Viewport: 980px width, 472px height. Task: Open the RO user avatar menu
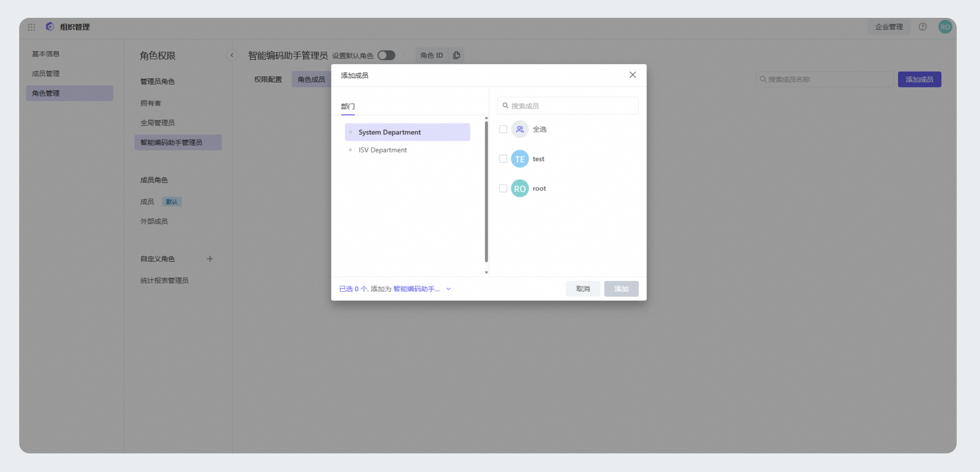(945, 27)
